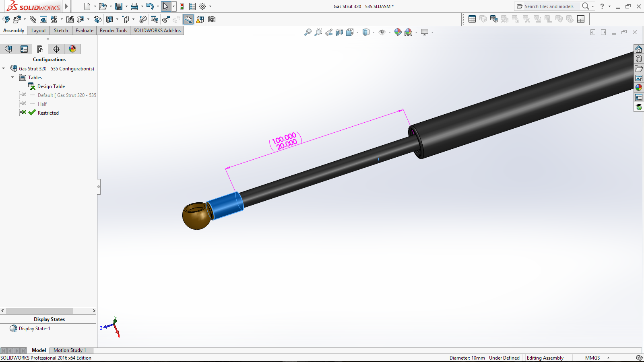
Task: Open the DisplayManager color sphere tab
Action: [72, 49]
